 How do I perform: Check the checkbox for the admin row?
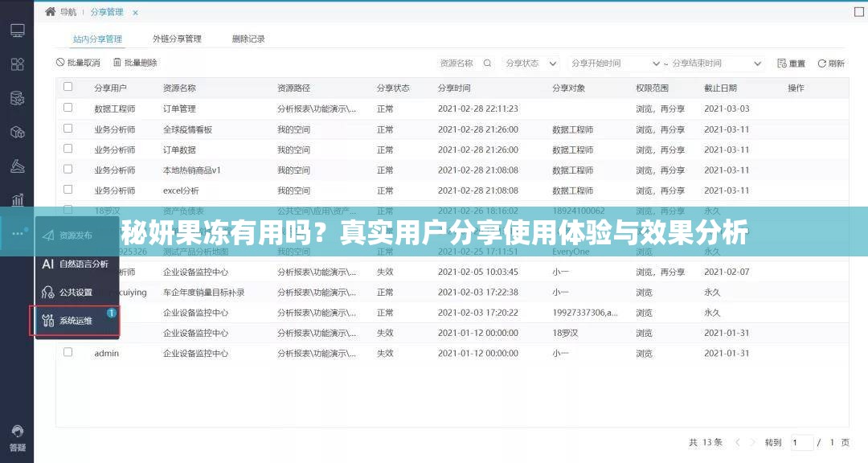(x=68, y=353)
